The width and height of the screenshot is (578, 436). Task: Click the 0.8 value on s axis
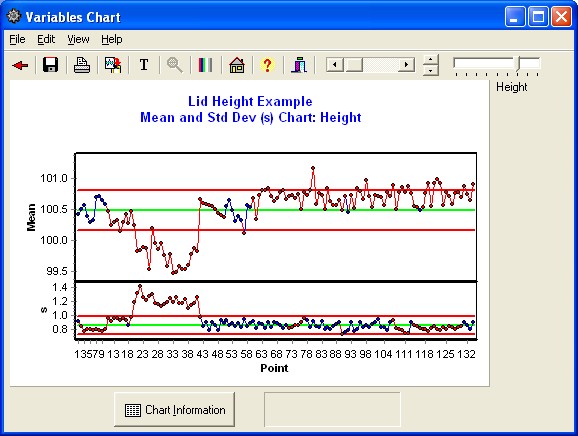coord(60,329)
